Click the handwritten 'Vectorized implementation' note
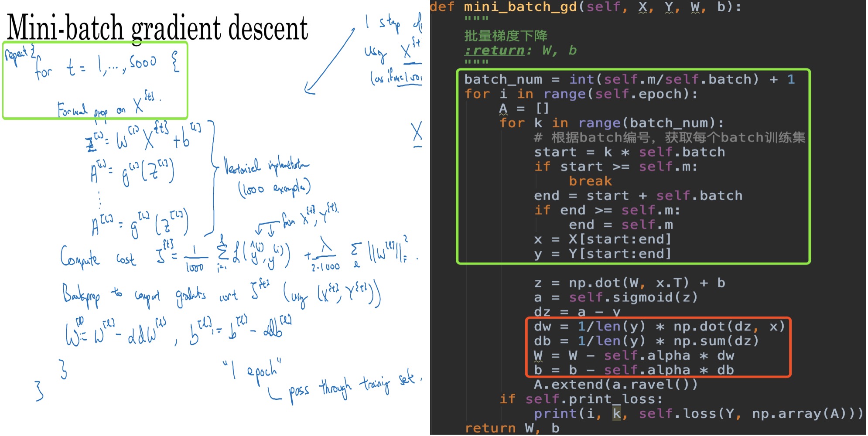 tap(266, 166)
